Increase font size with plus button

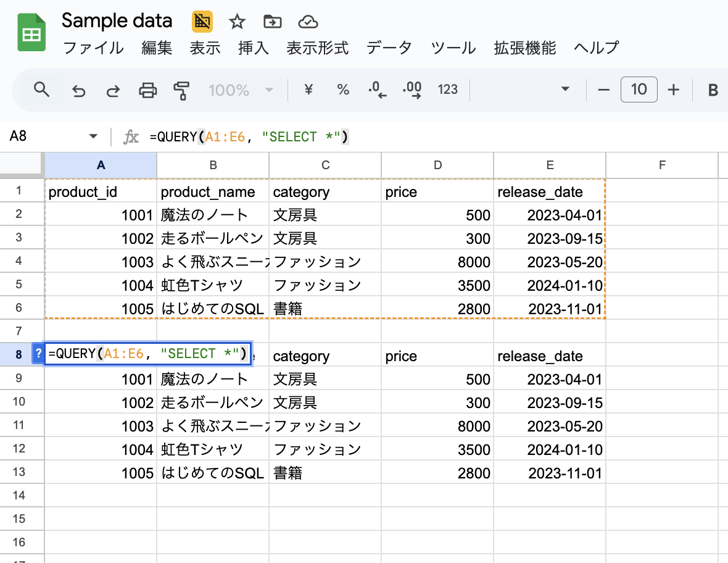(x=673, y=90)
